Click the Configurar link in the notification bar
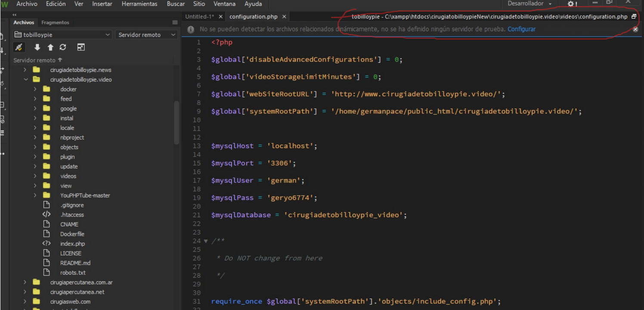 click(521, 29)
